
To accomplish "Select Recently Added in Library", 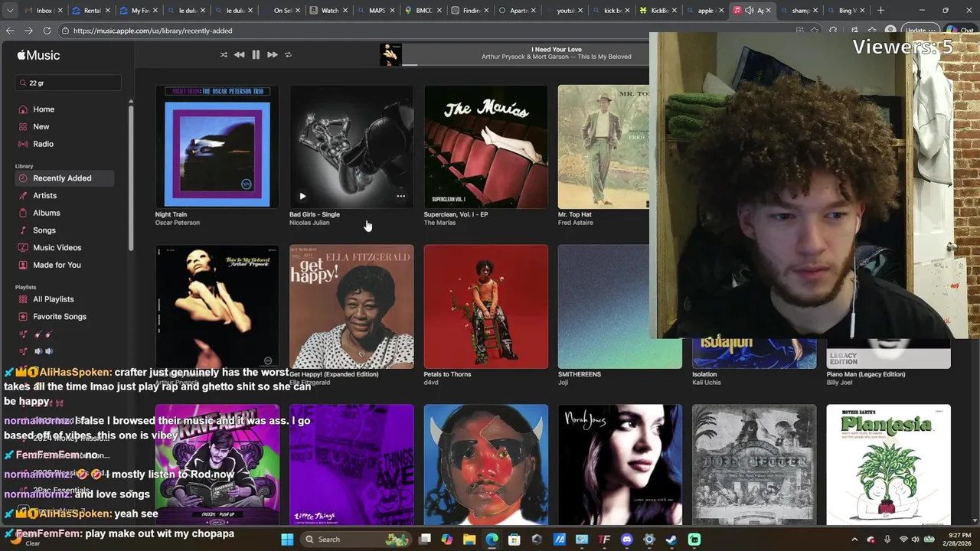I will pos(64,178).
